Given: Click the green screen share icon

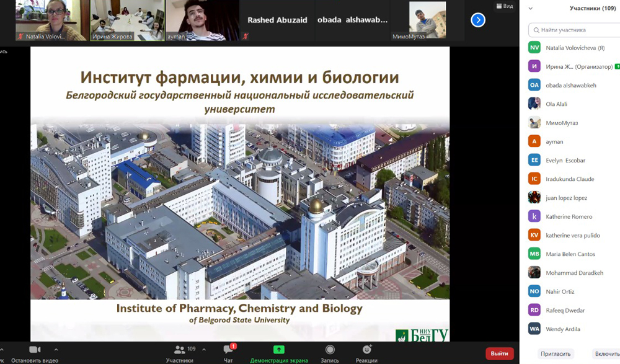Looking at the screenshot, I should [x=279, y=350].
